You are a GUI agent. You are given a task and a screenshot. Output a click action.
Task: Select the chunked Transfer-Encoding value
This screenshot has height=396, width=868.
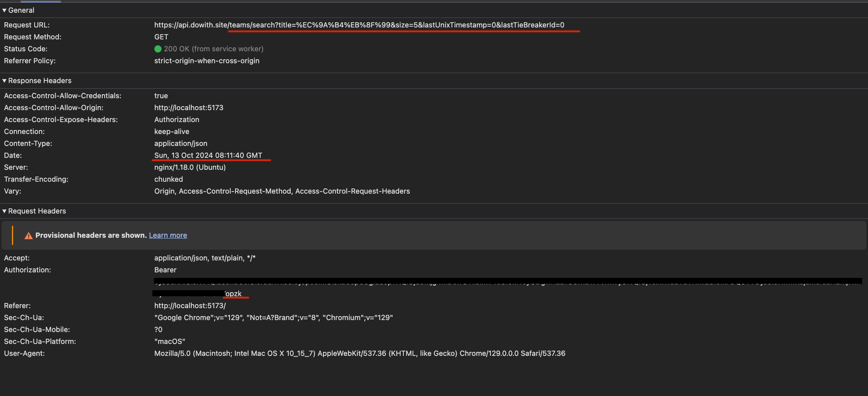point(169,179)
